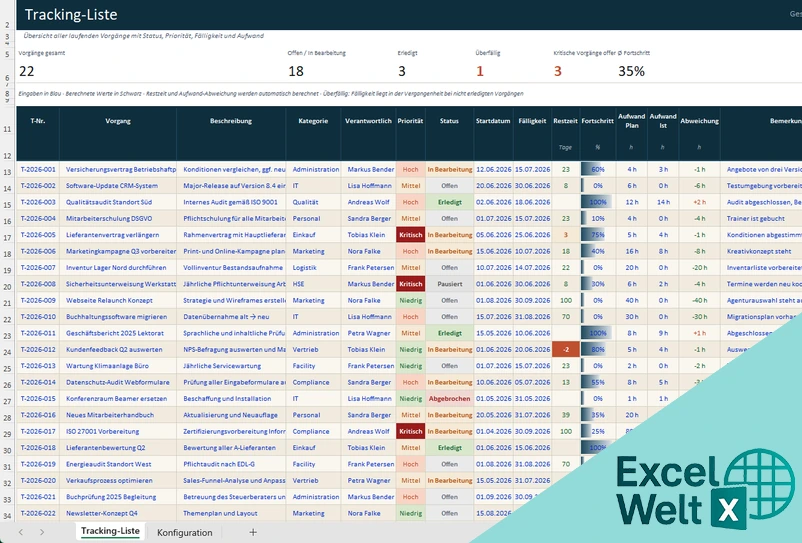
Task: Click the 75% progress bar cell
Action: click(598, 235)
